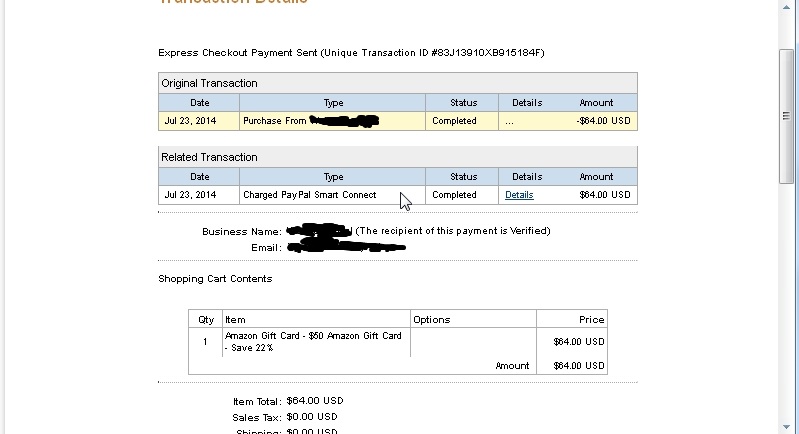Image resolution: width=799 pixels, height=434 pixels.
Task: Click the Business Name label
Action: [x=241, y=231]
